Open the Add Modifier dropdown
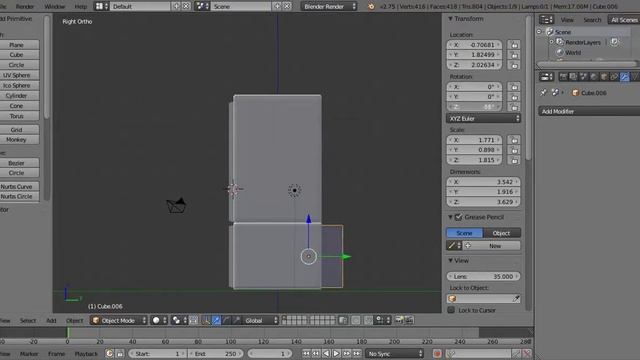The height and width of the screenshot is (360, 640). 589,111
